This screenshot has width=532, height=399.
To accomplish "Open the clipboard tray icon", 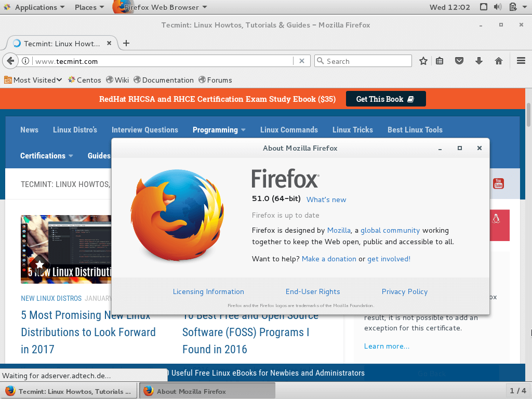I will coord(513,7).
